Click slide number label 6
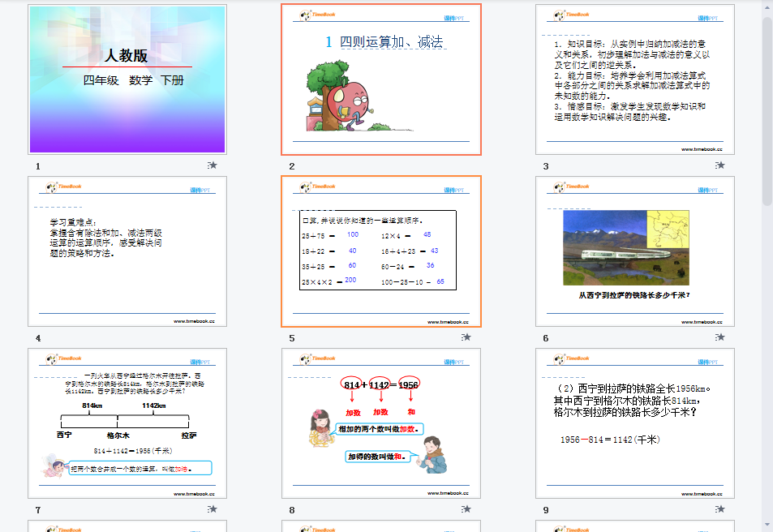This screenshot has width=773, height=532. 546,338
